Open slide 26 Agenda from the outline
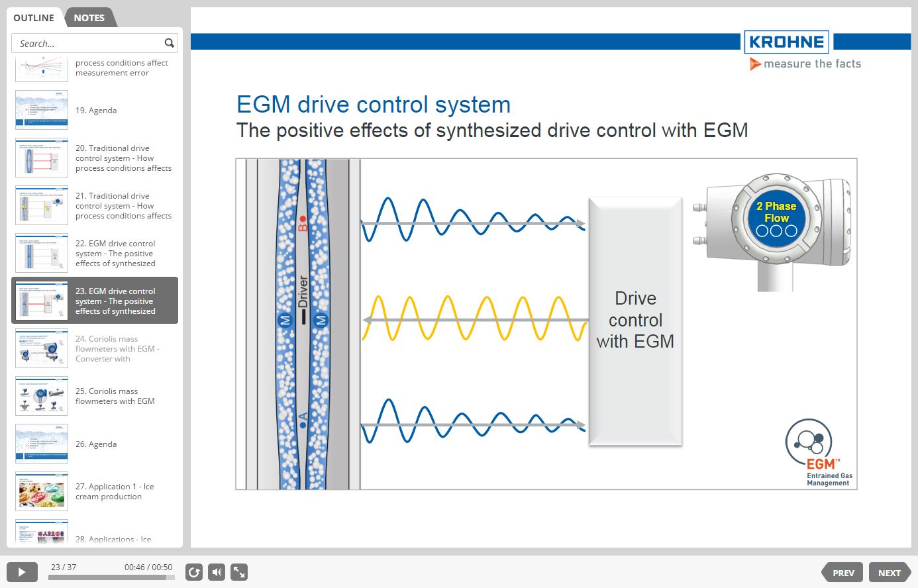Image resolution: width=918 pixels, height=588 pixels. tap(95, 444)
